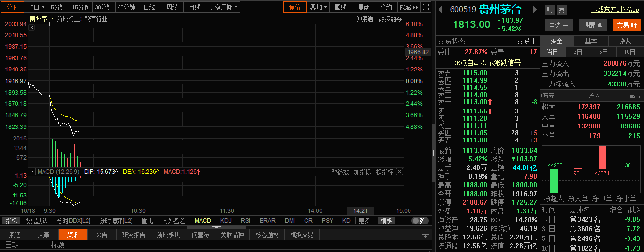Open the 5日 period dropdown

(37, 7)
